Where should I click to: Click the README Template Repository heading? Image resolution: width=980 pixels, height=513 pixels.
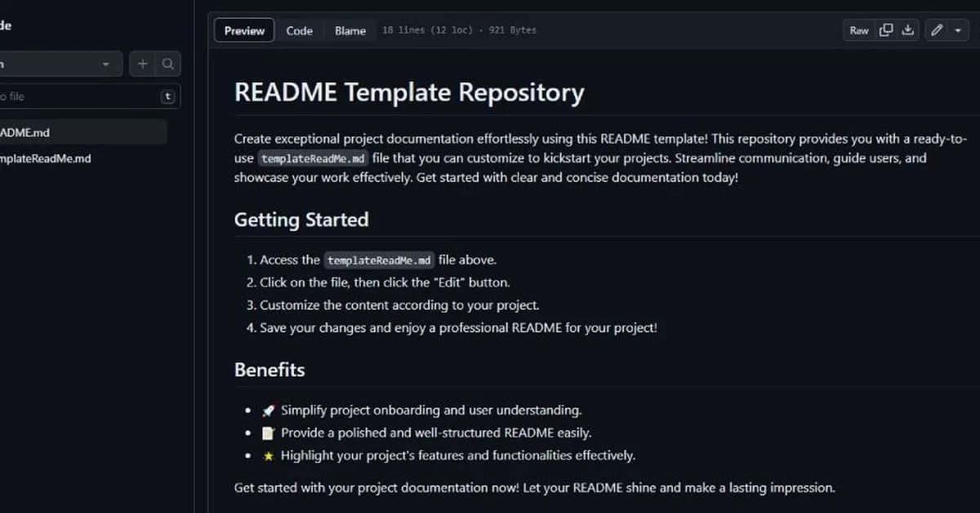[x=409, y=92]
